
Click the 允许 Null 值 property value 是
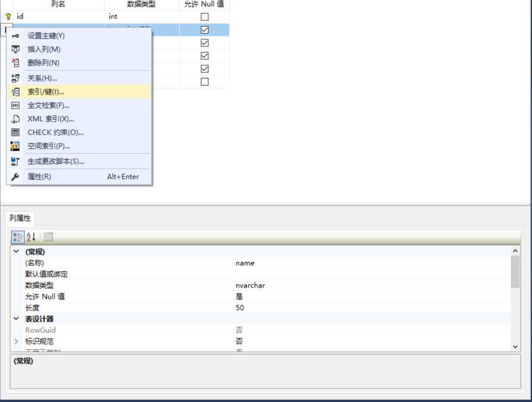coord(372,296)
